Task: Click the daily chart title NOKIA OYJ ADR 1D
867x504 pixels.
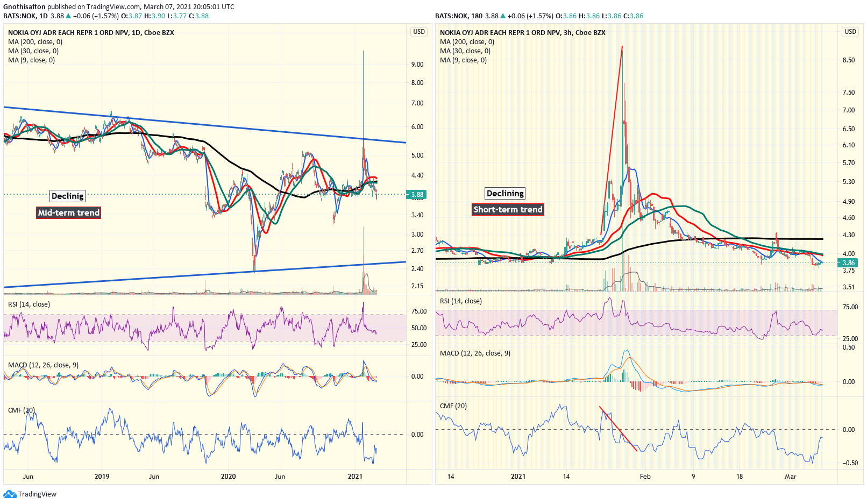Action: point(91,33)
